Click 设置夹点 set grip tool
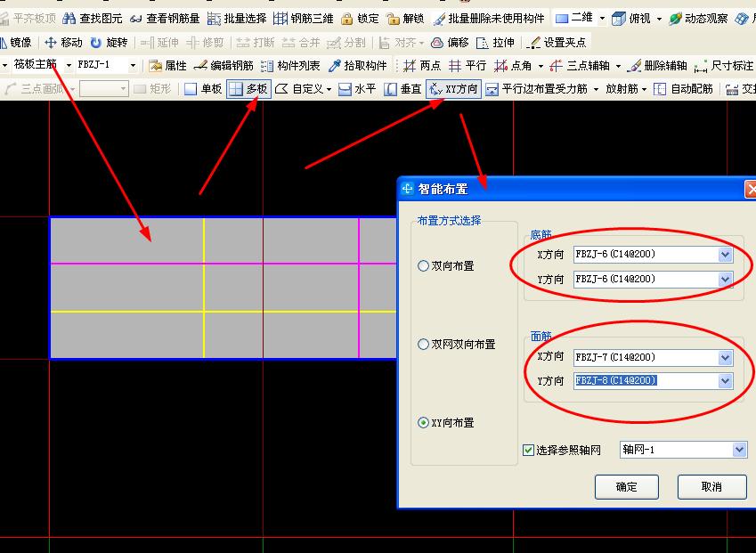 click(557, 43)
